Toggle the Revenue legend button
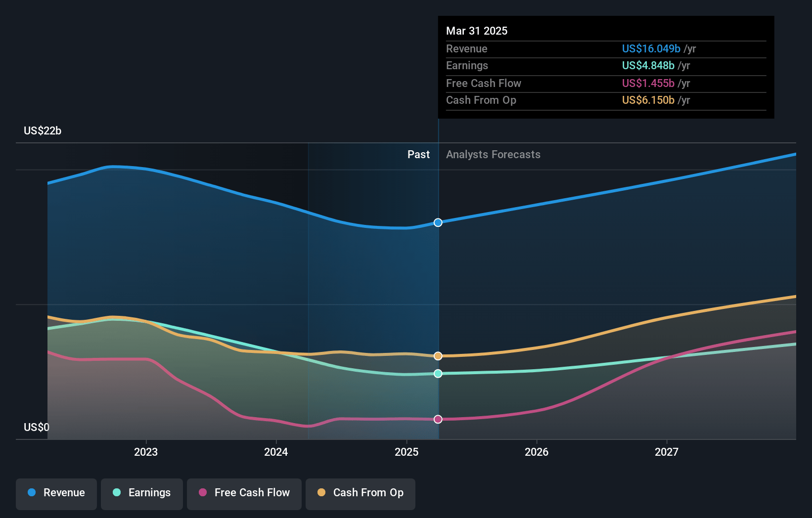Image resolution: width=812 pixels, height=518 pixels. tap(56, 494)
